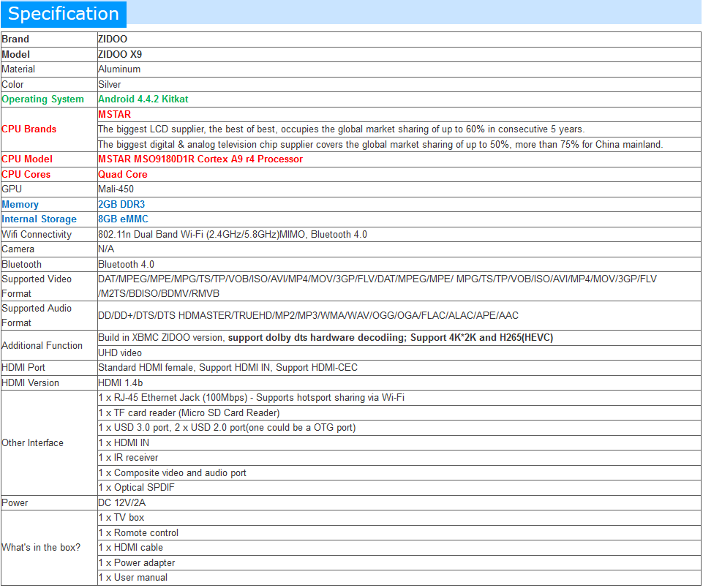Select the red 'MSTAR' brand text

[114, 114]
